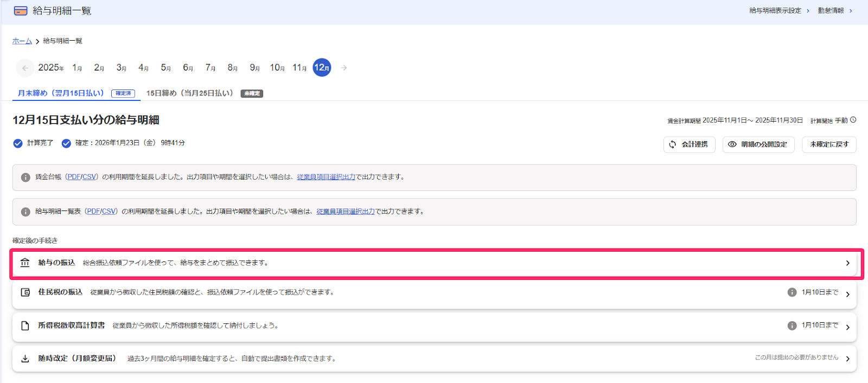Expand 給与の振込 row chevron
Viewport: 868px width, 383px height.
click(847, 263)
